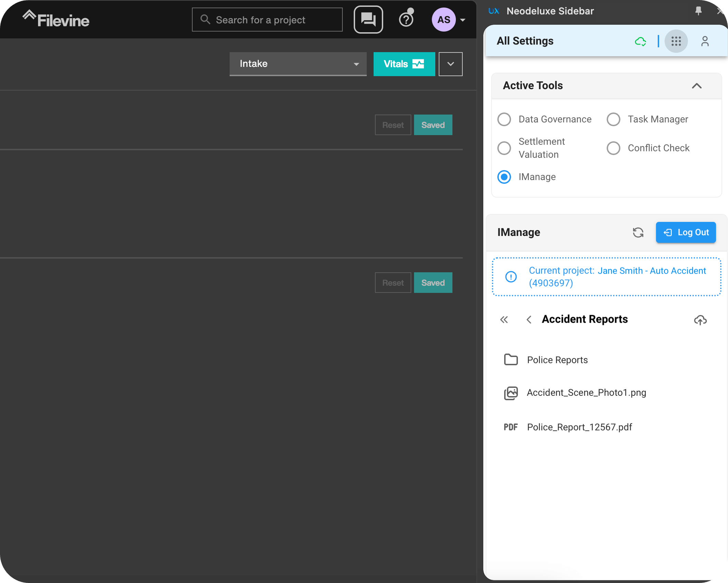Click the image icon of Accident_Scene_Photo1.png

(x=511, y=393)
